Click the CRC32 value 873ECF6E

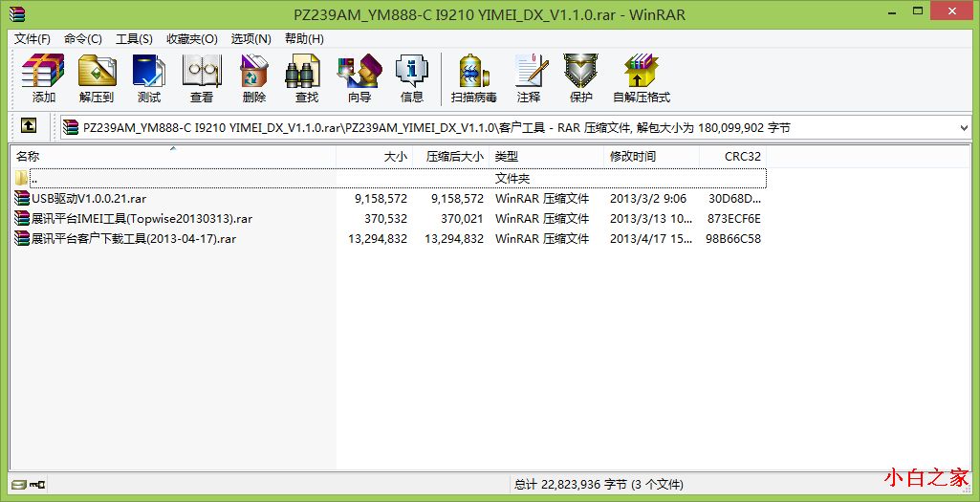[734, 219]
